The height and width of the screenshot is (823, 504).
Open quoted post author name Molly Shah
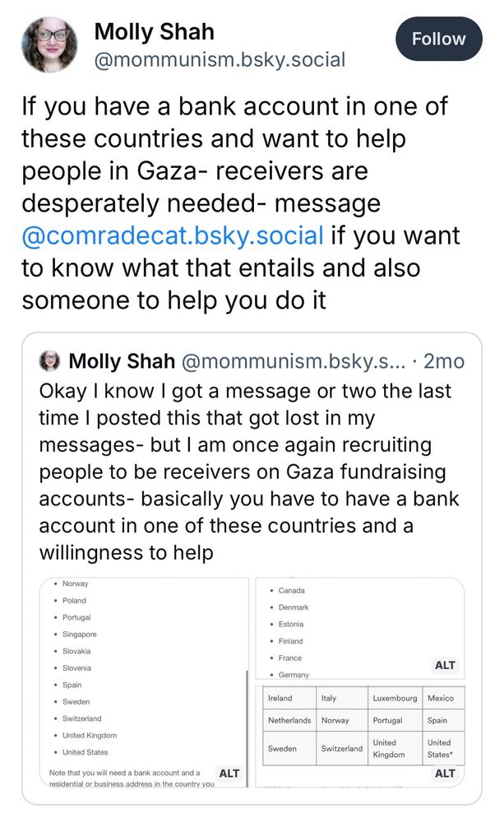click(122, 361)
